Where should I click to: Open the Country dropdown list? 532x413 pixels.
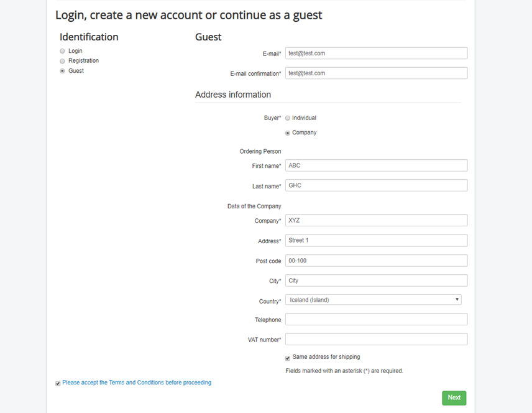click(x=373, y=300)
